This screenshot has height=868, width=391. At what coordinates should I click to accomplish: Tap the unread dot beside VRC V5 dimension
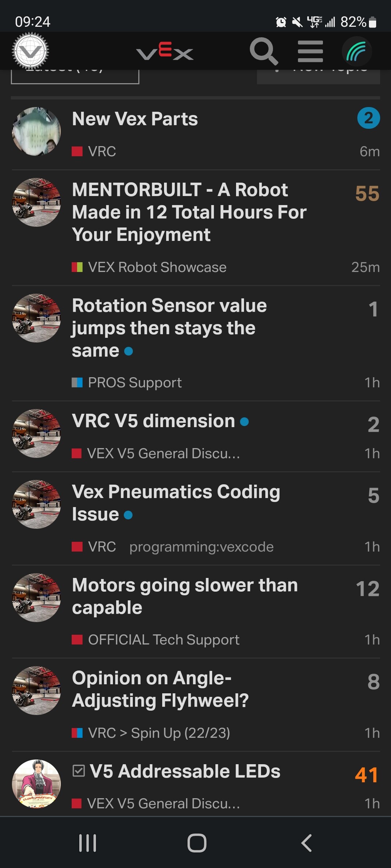(x=244, y=422)
